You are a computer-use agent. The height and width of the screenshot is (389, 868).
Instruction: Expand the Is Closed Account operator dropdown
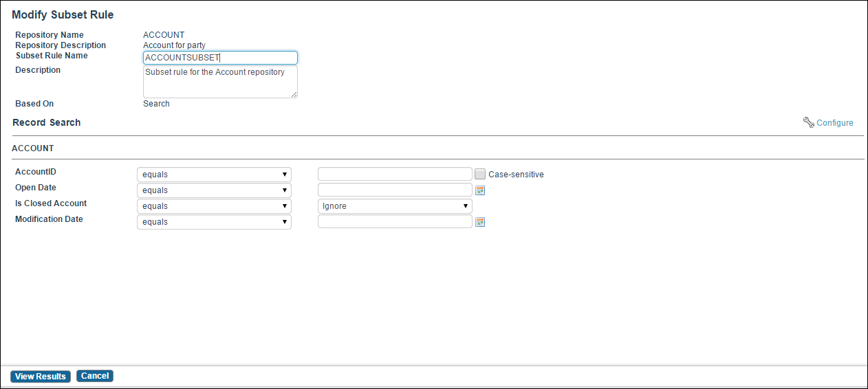(x=214, y=206)
